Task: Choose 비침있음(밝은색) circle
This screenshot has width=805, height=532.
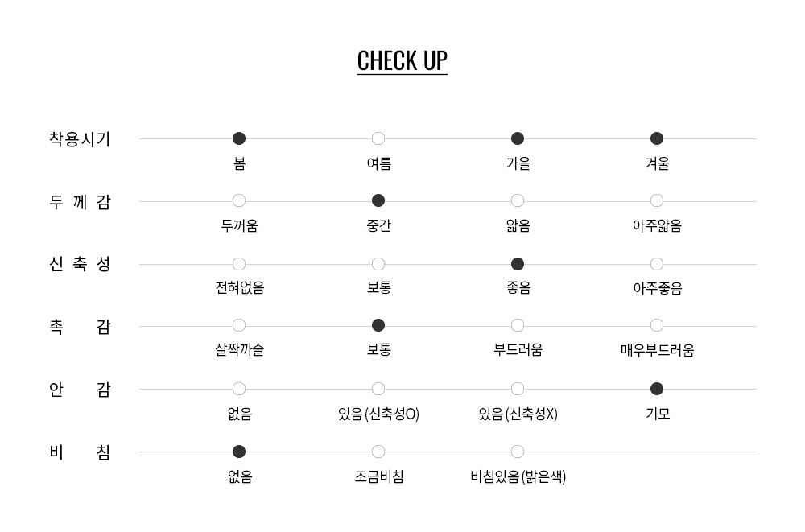Action: coord(518,452)
